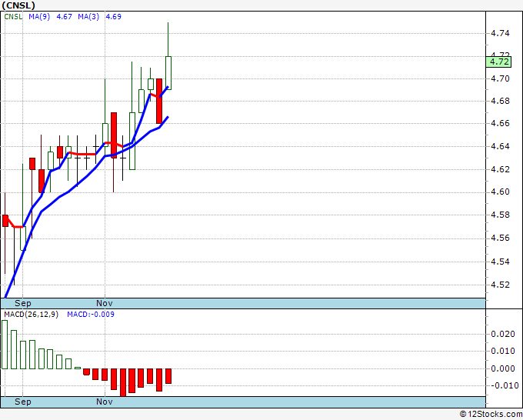Click the 4.58 price axis label
The height and width of the screenshot is (420, 523).
pyautogui.click(x=501, y=215)
